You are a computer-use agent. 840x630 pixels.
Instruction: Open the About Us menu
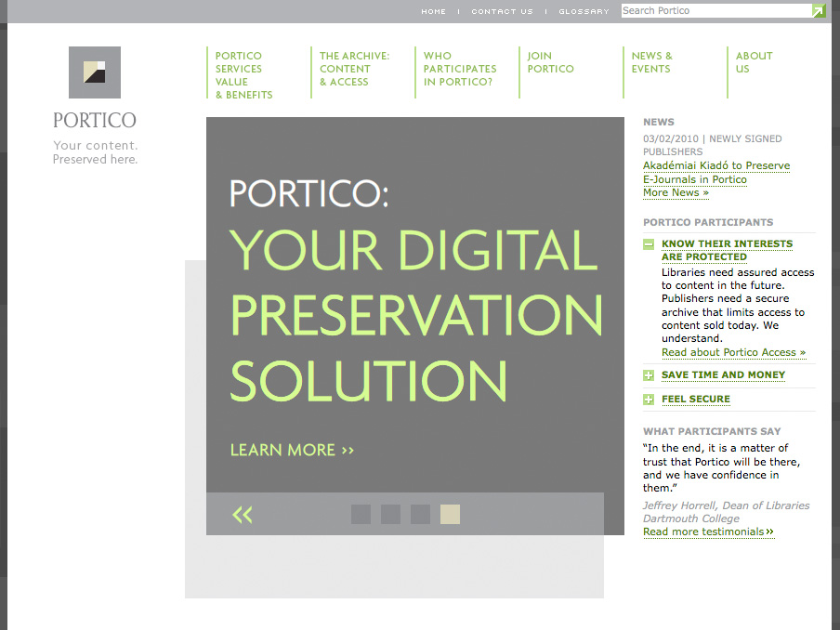(x=754, y=62)
